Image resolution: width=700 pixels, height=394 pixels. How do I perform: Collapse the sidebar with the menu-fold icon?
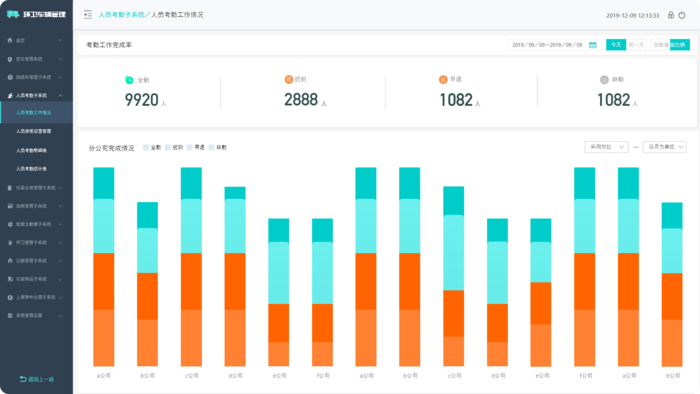pos(88,15)
